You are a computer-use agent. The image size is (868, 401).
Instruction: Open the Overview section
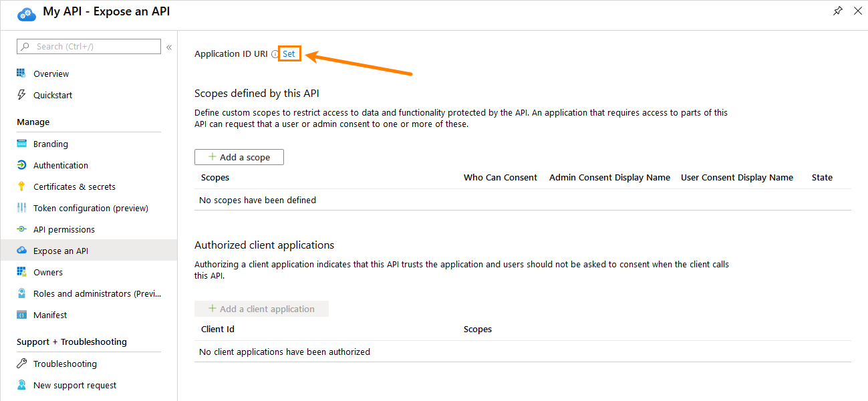[x=51, y=73]
